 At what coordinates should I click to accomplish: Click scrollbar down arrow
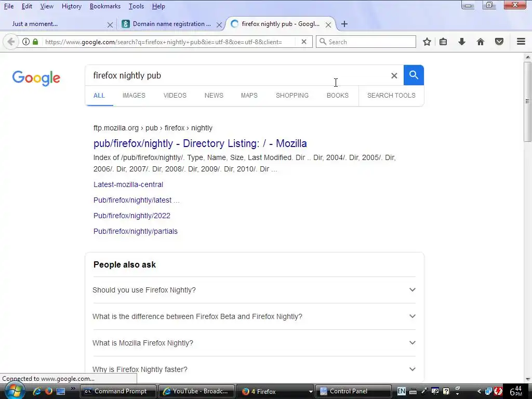coord(528,379)
